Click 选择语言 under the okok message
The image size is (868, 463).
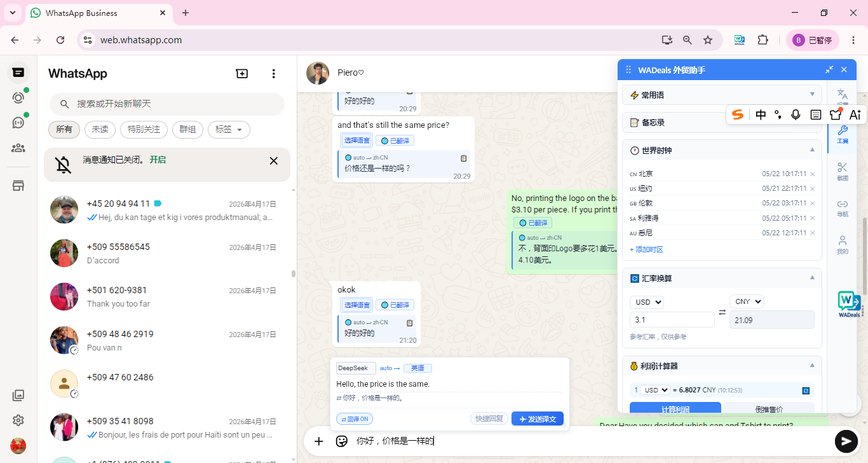click(x=356, y=305)
